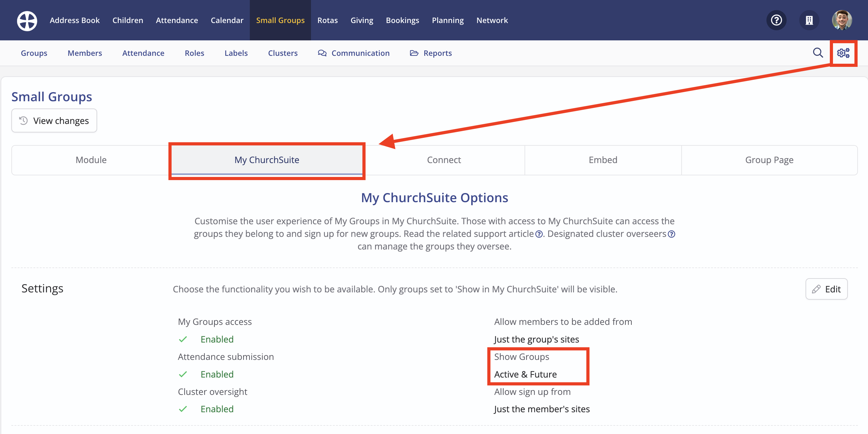Viewport: 868px width, 434px height.
Task: Open the help question mark icon
Action: pyautogui.click(x=776, y=20)
